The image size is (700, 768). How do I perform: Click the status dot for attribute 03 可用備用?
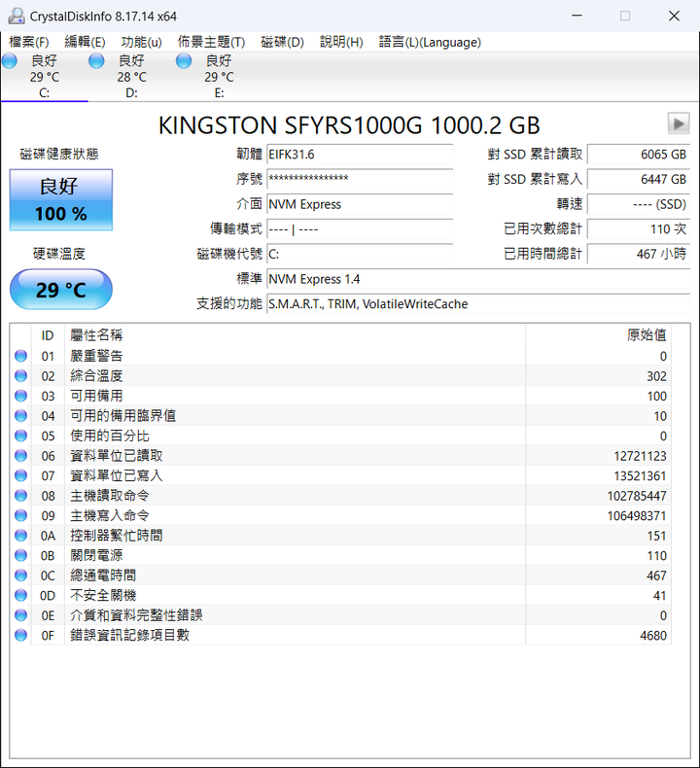click(20, 396)
